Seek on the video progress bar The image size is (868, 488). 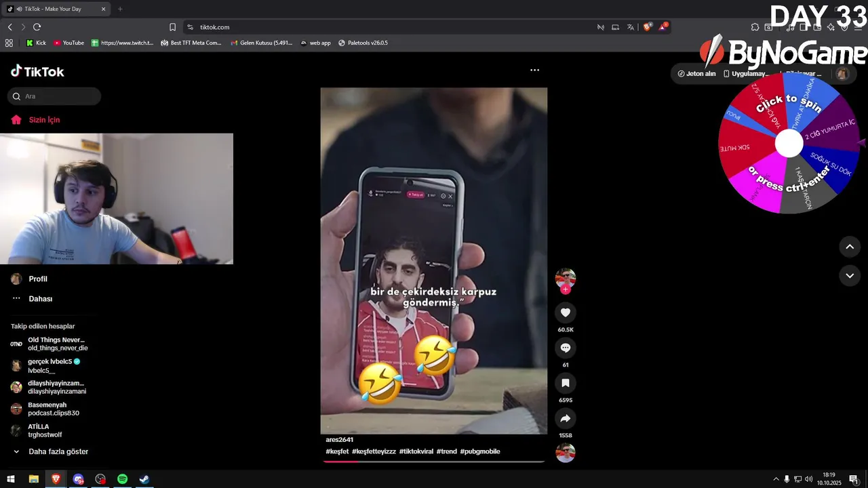point(434,462)
